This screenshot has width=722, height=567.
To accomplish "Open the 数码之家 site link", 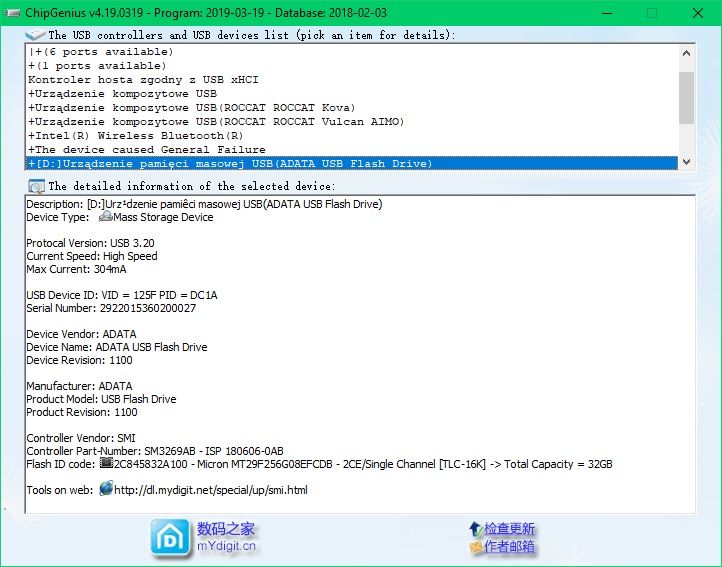I will tap(226, 529).
